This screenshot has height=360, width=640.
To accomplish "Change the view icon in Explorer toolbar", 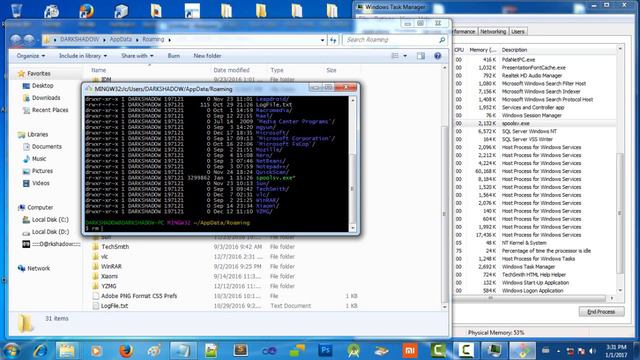I will (395, 56).
